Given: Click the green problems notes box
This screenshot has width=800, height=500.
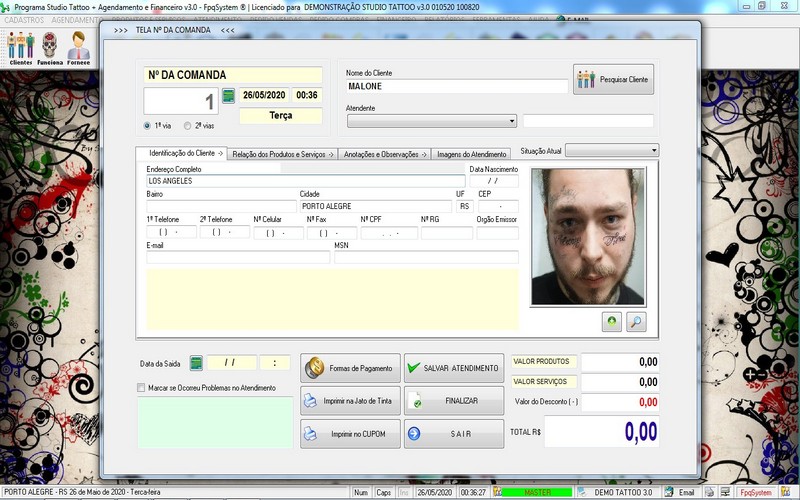Looking at the screenshot, I should point(215,422).
